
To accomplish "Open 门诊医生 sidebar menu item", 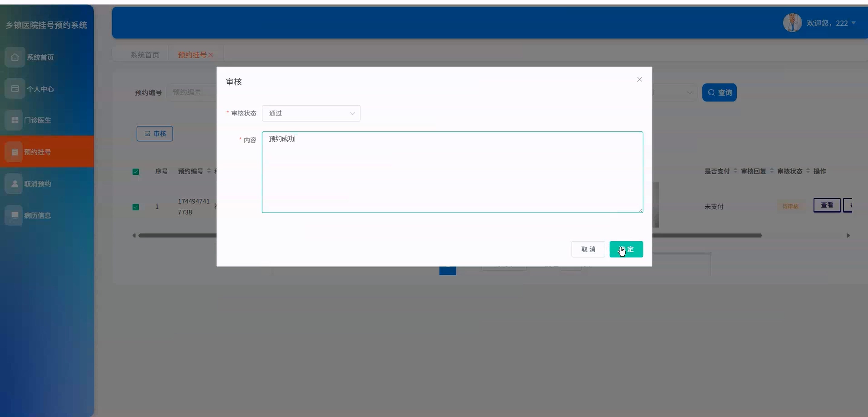I will (x=38, y=120).
